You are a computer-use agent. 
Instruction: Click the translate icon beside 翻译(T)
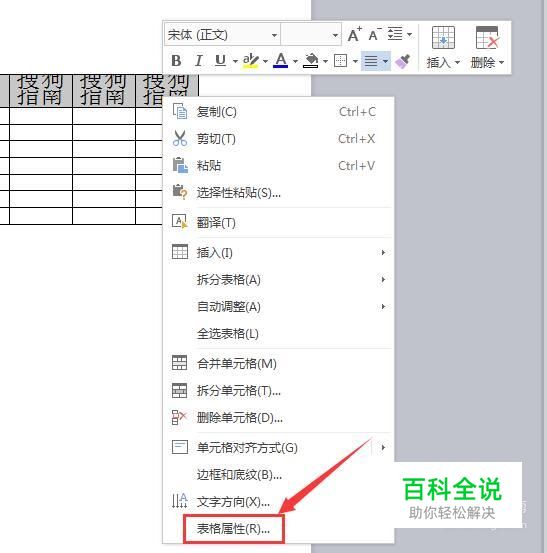pyautogui.click(x=180, y=222)
